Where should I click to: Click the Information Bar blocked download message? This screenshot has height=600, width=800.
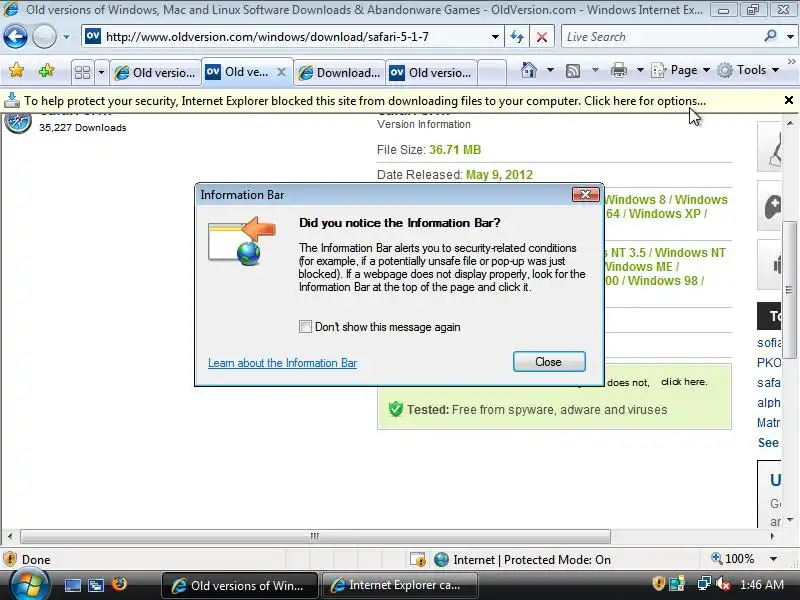click(365, 101)
